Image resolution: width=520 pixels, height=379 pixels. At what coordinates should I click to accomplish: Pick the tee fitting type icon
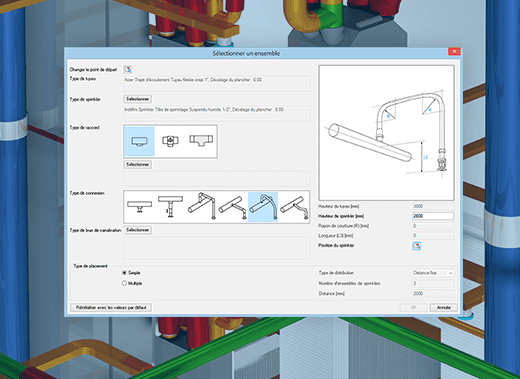coord(201,140)
